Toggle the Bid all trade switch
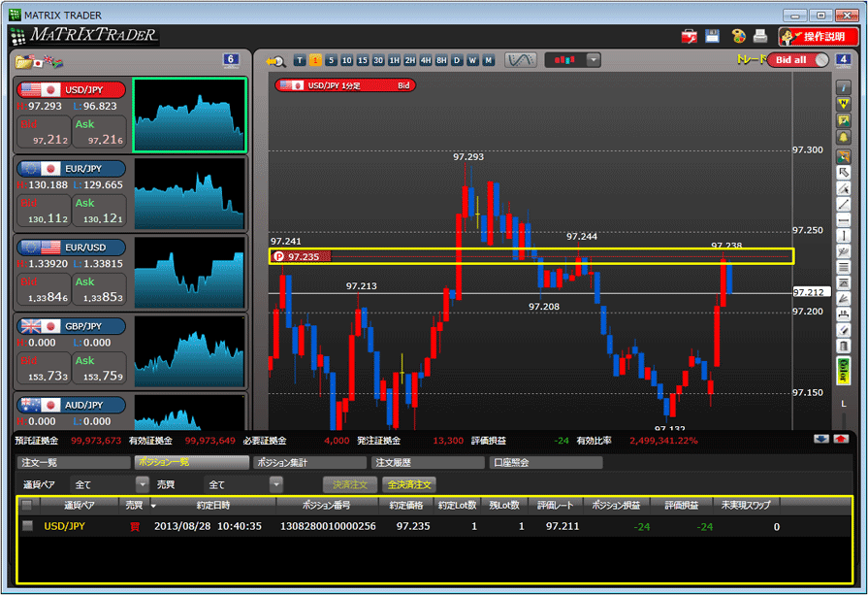Viewport: 868px width, 595px height. 798,60
